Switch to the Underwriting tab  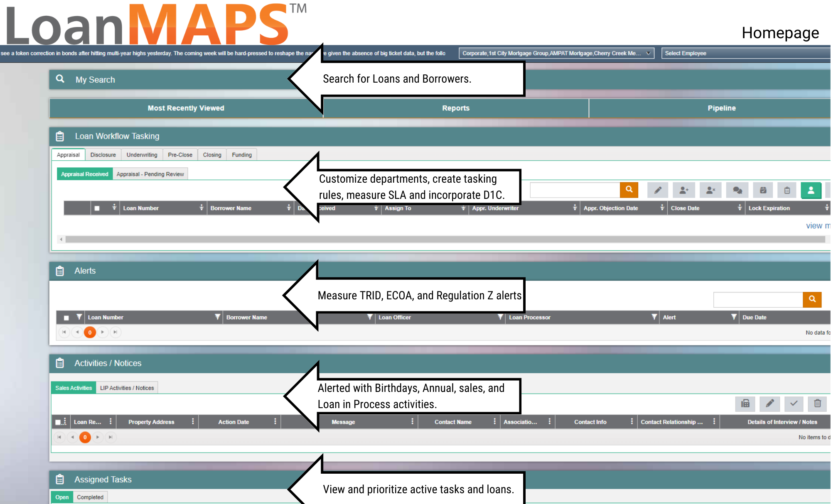(x=142, y=154)
